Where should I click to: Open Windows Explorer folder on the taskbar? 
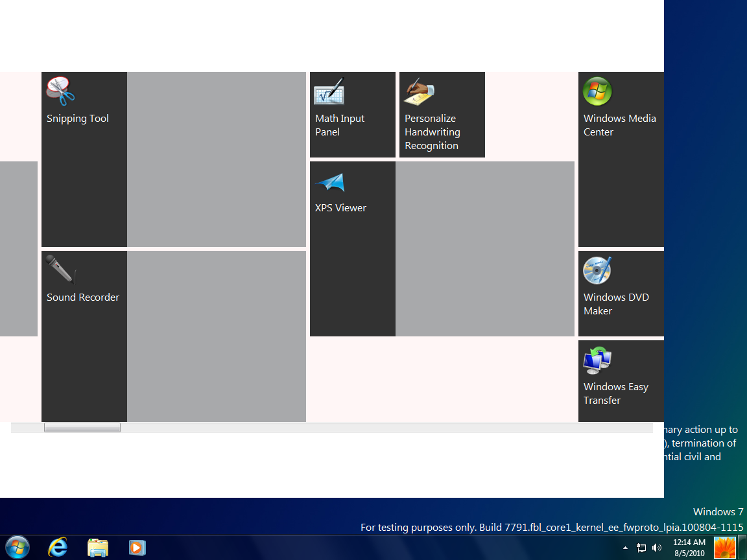pos(98,548)
